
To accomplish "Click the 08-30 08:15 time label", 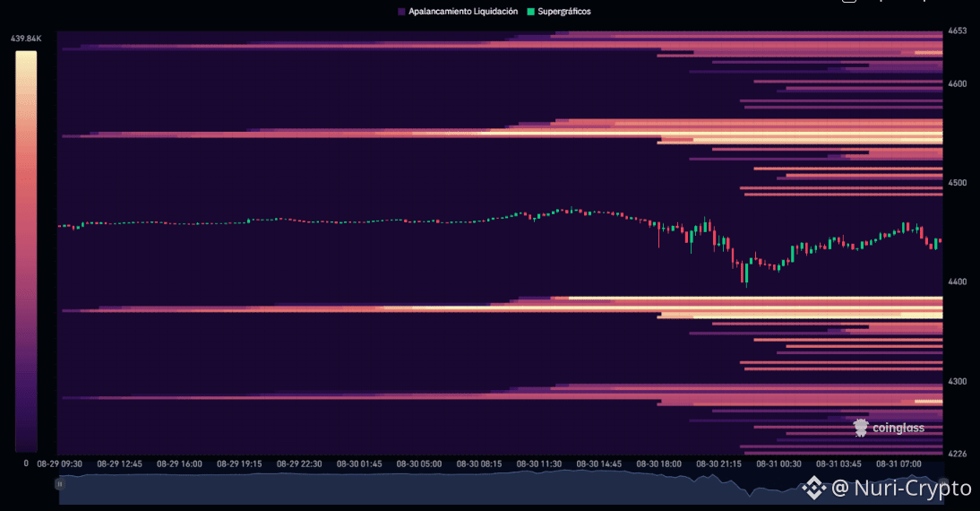I will 479,464.
